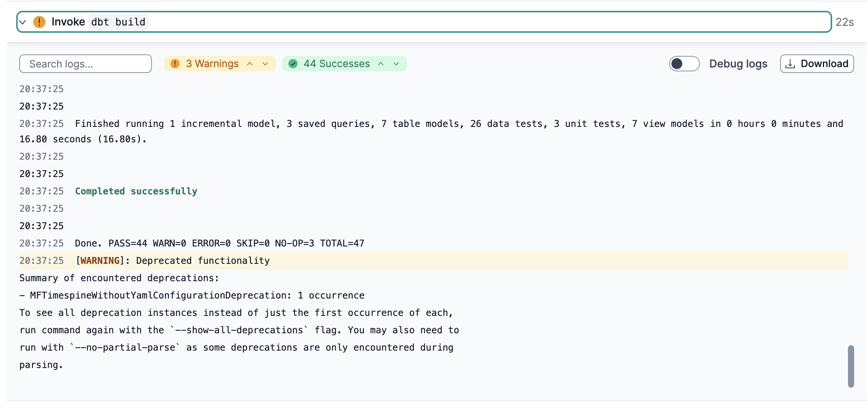Jump to next warning using down chevron
This screenshot has height=405, width=868.
265,64
